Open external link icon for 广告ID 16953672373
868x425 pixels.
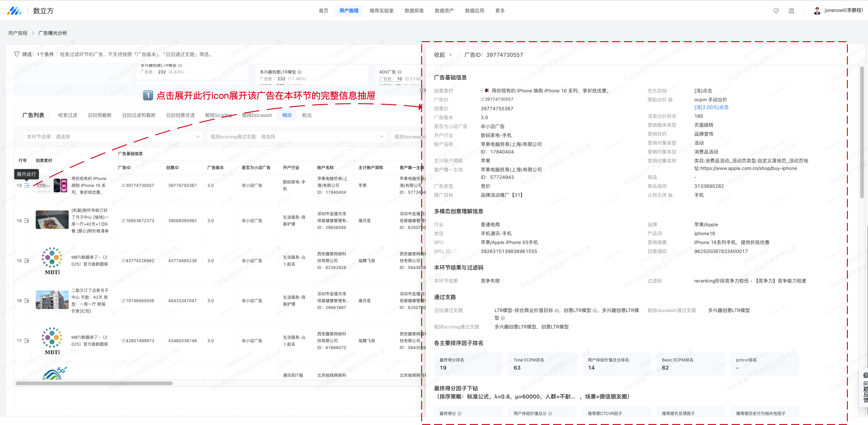coord(123,221)
